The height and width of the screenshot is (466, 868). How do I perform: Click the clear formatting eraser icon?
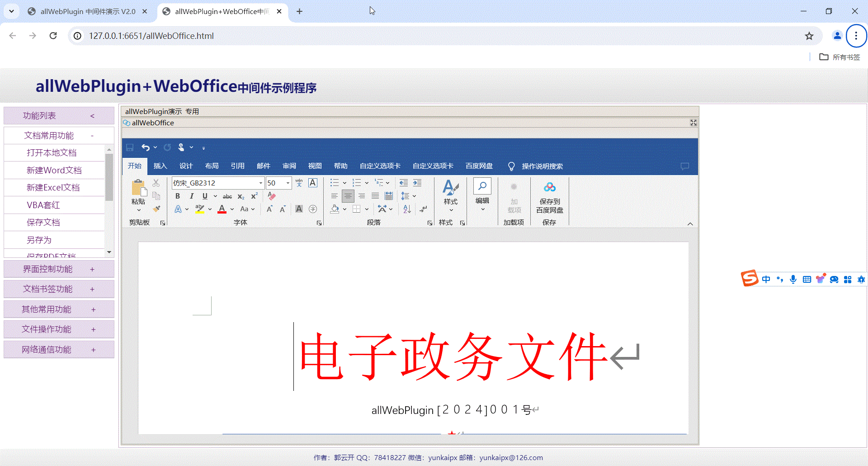271,196
